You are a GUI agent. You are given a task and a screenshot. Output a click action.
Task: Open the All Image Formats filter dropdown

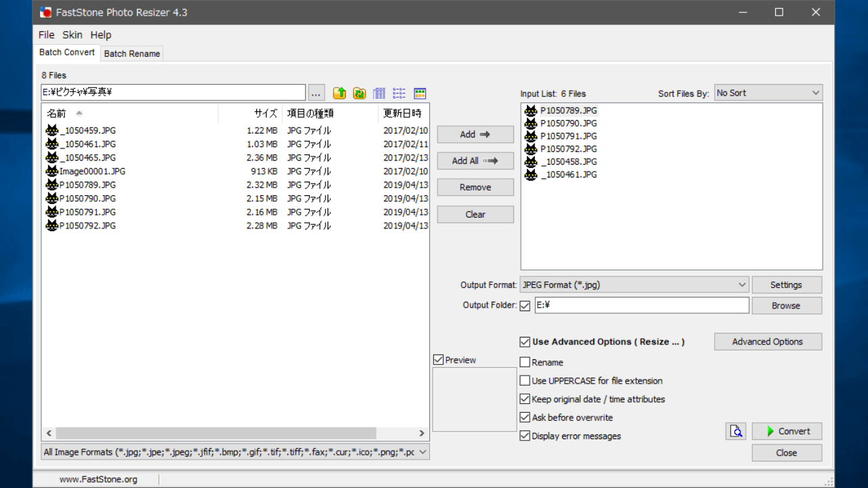click(235, 451)
